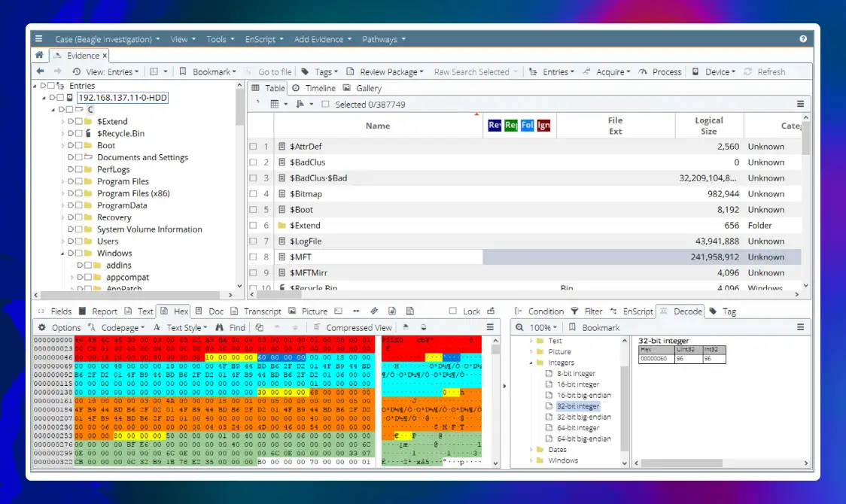This screenshot has height=504, width=846.
Task: Check the box for $LogFile row
Action: point(253,241)
